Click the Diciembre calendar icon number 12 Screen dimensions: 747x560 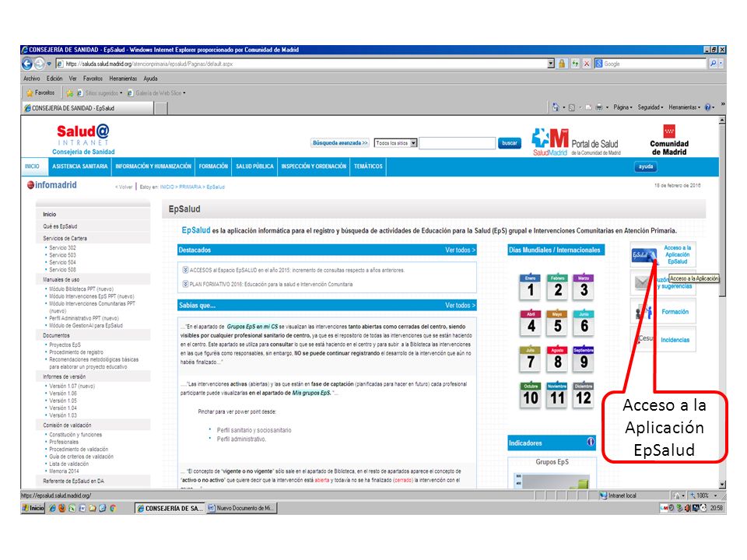tap(584, 395)
